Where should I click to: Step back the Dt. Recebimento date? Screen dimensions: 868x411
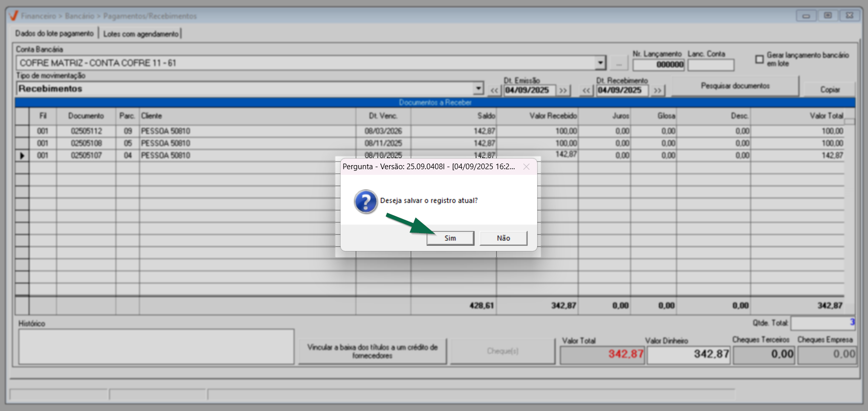(x=586, y=90)
